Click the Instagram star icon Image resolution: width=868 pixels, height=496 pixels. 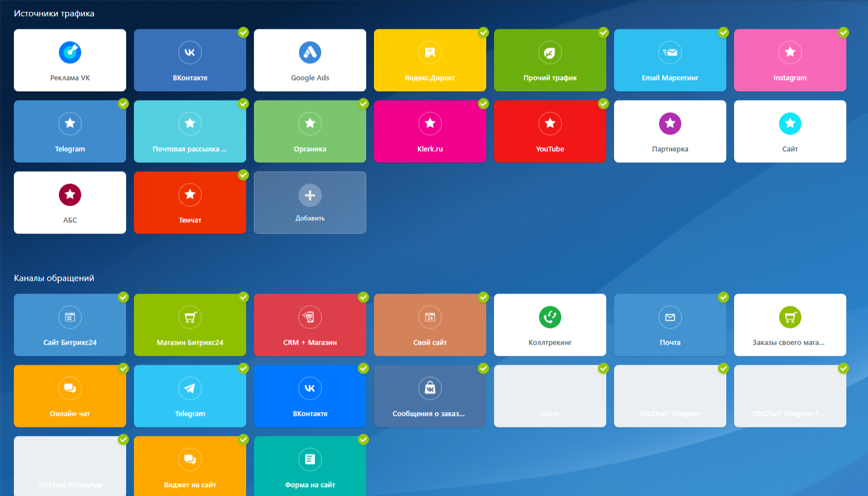[790, 52]
